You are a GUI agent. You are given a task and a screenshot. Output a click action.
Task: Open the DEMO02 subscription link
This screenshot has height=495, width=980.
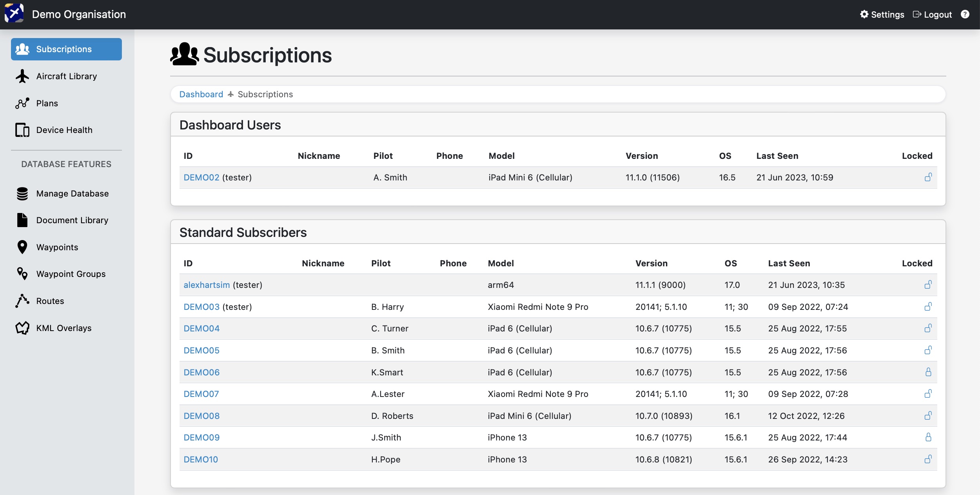pos(201,177)
